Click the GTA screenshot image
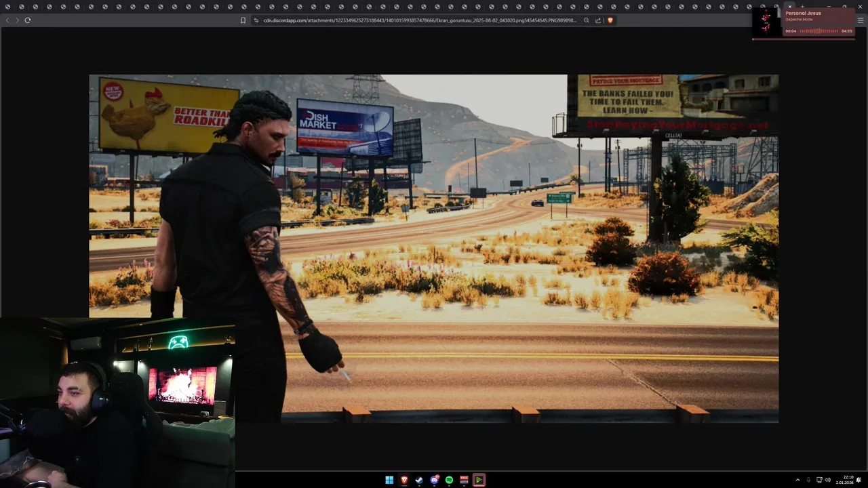The image size is (868, 488). 434,249
